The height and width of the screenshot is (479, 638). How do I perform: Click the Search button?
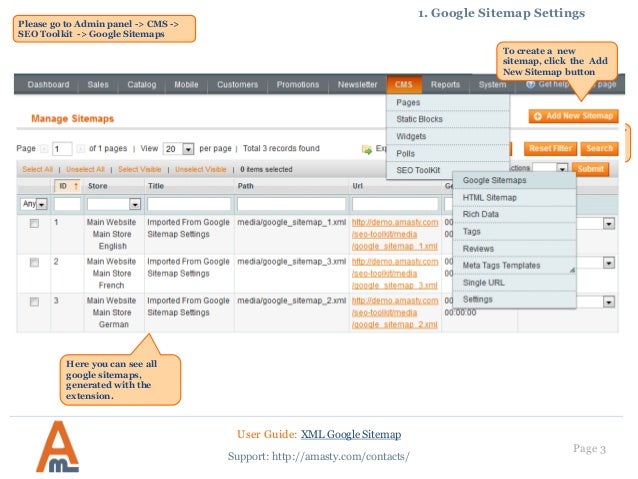(599, 149)
